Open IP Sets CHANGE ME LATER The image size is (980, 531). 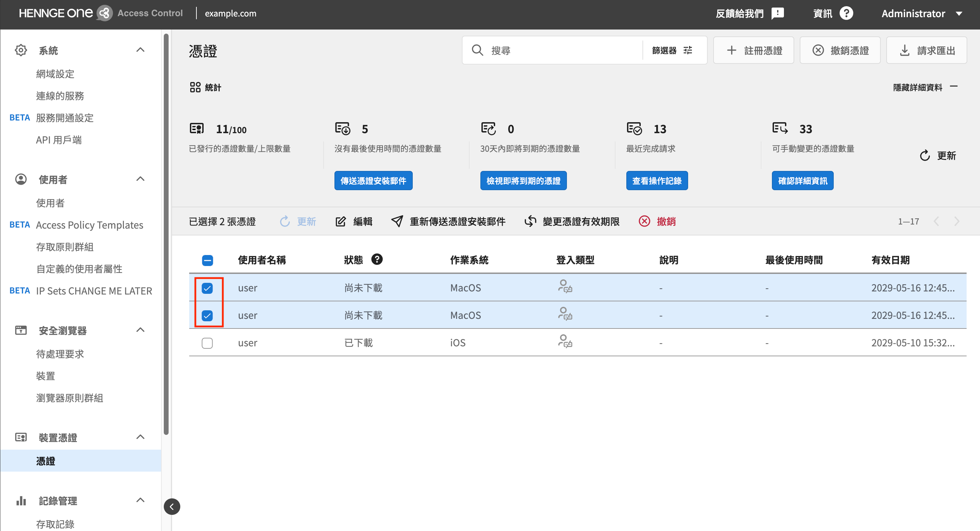tap(94, 291)
